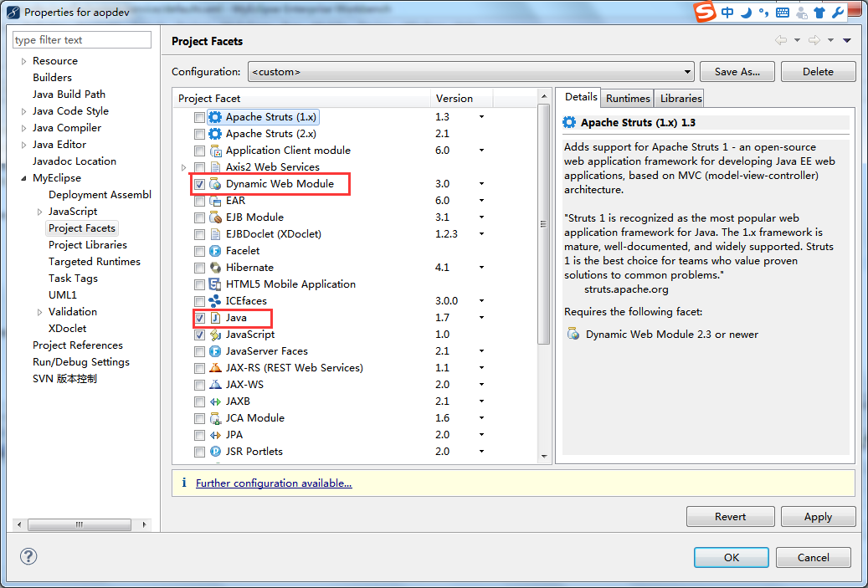The image size is (868, 588).
Task: Click the Sogou soft keyboard icon
Action: coord(782,13)
